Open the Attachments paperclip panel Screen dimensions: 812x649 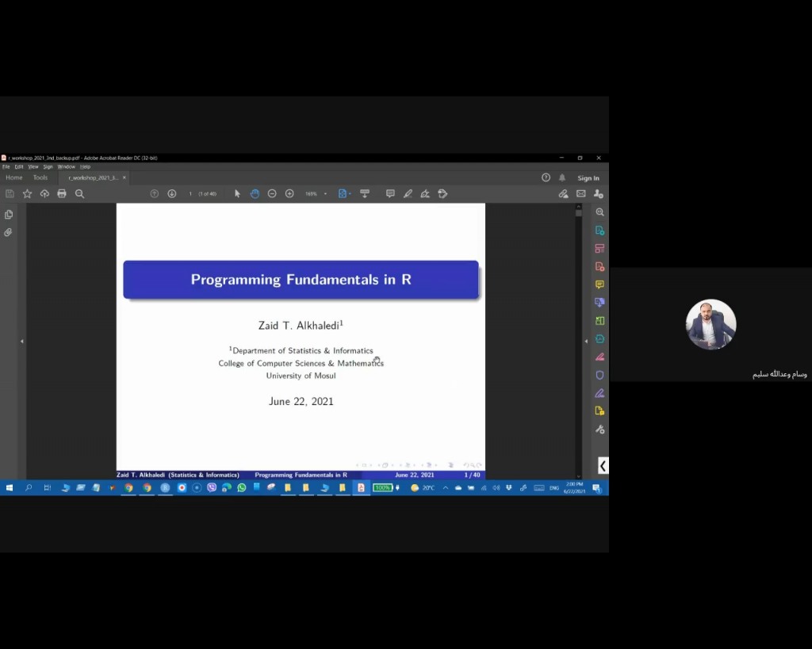click(8, 232)
